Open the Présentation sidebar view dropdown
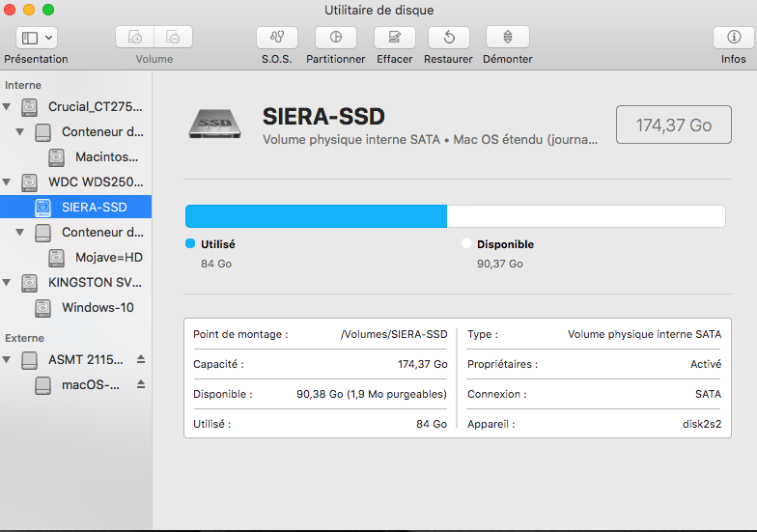This screenshot has height=532, width=757. click(37, 38)
